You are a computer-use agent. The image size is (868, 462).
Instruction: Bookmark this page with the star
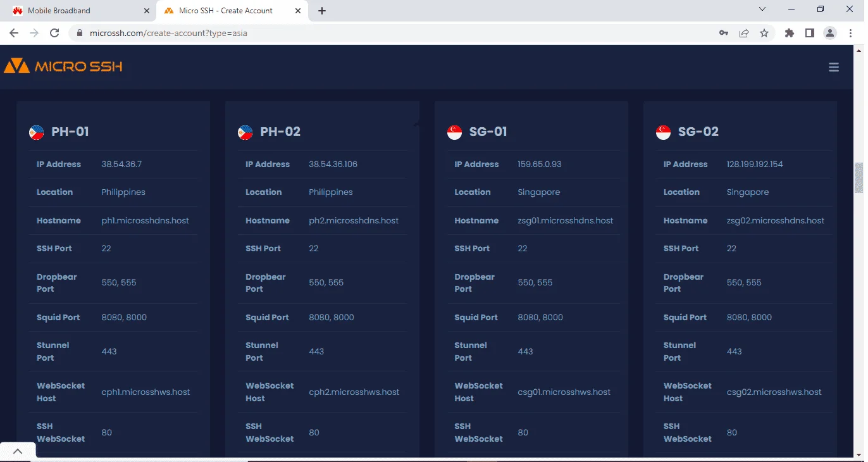click(764, 33)
